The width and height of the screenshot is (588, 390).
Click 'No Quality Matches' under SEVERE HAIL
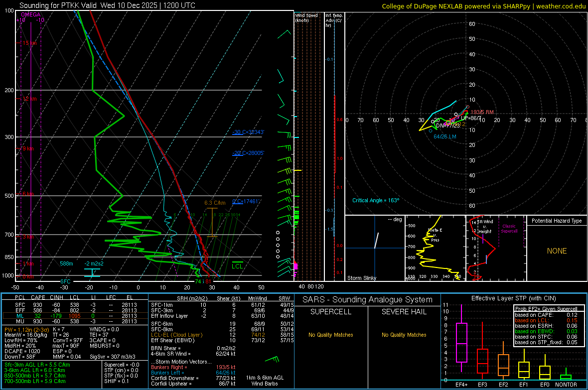404,335
